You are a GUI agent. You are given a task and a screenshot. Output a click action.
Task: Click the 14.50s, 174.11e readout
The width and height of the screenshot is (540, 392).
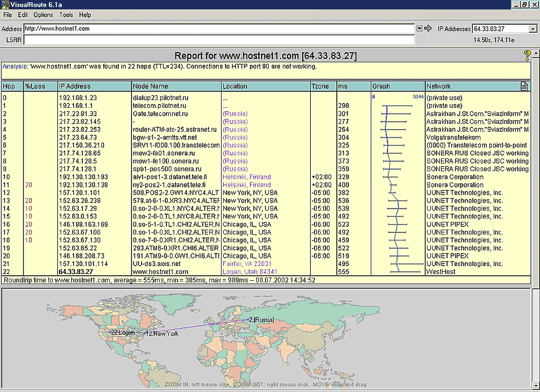click(x=494, y=40)
